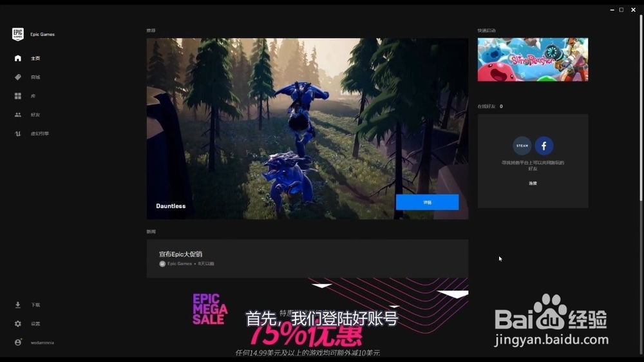
Task: Click the vertical scrollbar on right edge
Action: 641,108
